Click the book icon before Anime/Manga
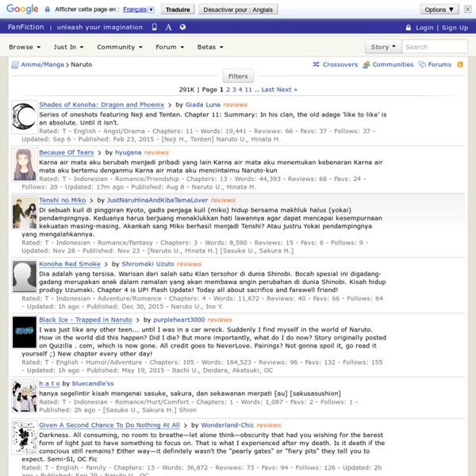 point(15,65)
